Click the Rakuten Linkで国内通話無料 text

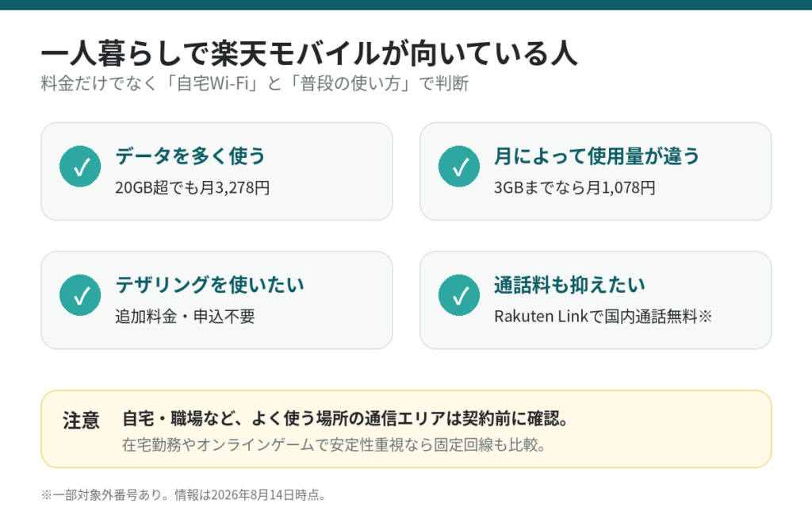pyautogui.click(x=596, y=317)
